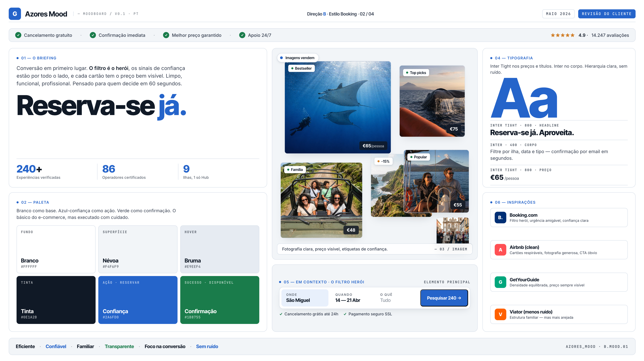Open the Booking.com inspiration card

pyautogui.click(x=559, y=217)
